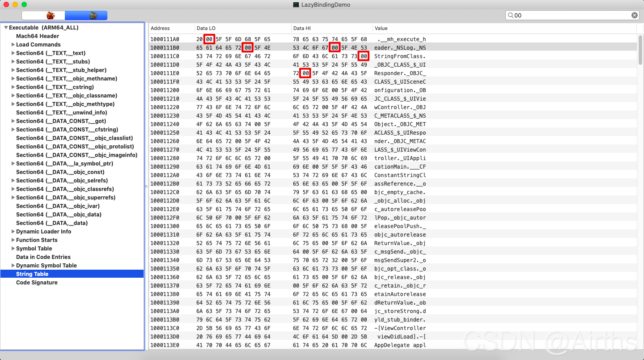Select the row at address 1000111F0
The height and width of the screenshot is (360, 644).
(393, 82)
